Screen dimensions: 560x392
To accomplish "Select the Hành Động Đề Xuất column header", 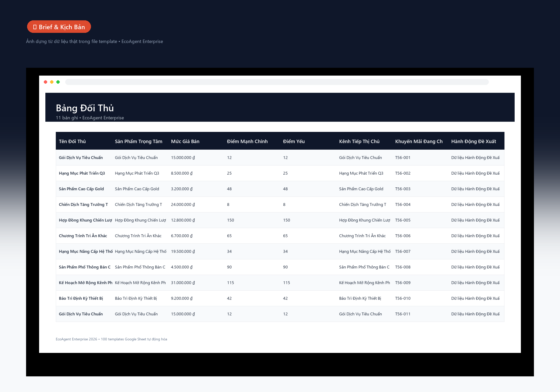I will 473,141.
